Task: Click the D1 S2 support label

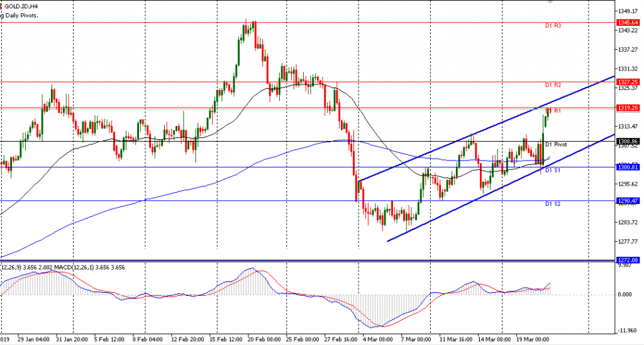Action: point(553,204)
